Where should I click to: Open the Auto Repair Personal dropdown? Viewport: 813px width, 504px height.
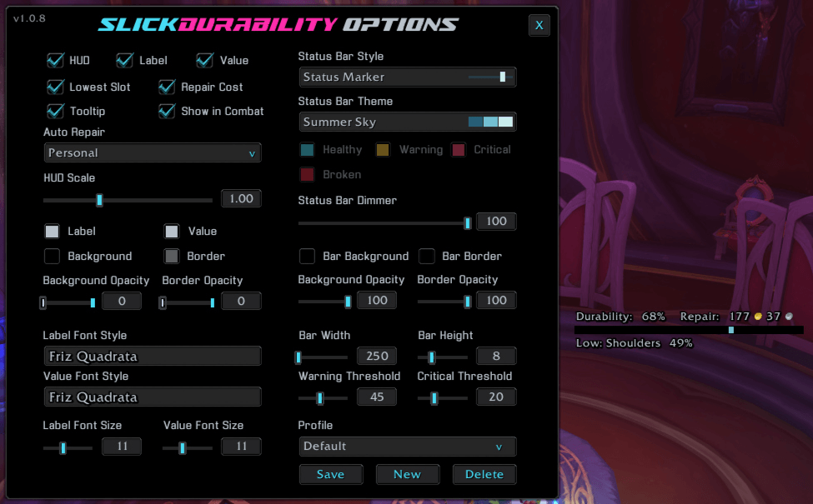point(153,152)
